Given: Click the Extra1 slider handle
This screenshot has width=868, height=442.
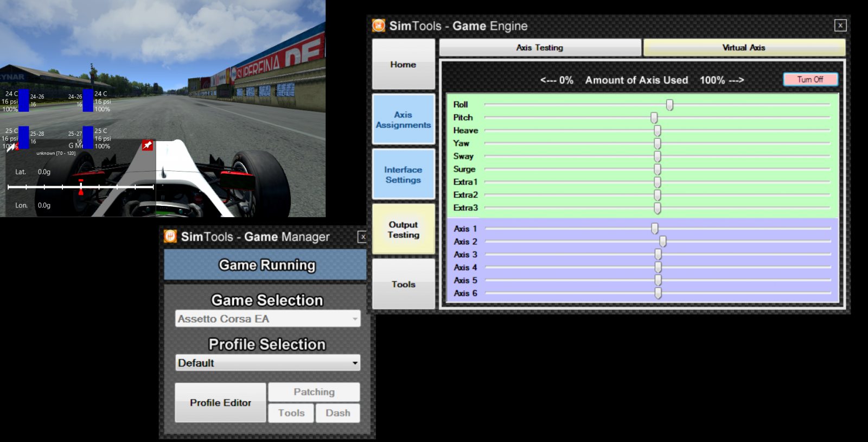Looking at the screenshot, I should (657, 182).
